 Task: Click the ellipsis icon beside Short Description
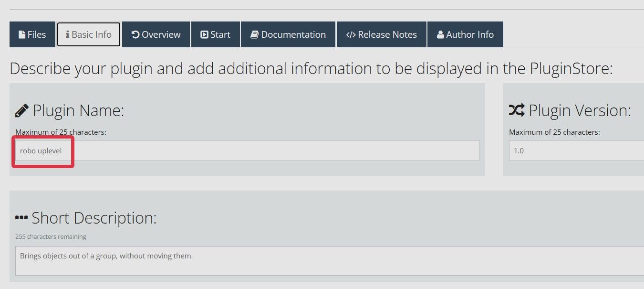[21, 217]
